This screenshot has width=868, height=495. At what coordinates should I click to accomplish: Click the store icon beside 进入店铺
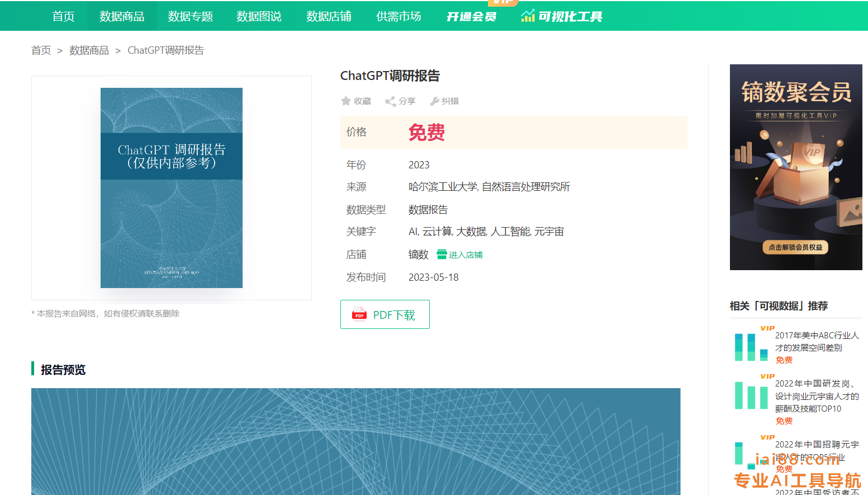442,254
